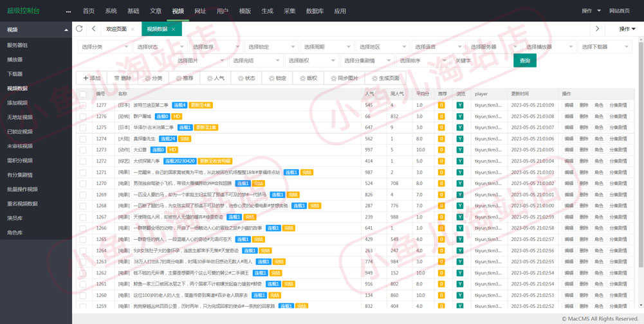Open 服务器组 in the sidebar
This screenshot has height=324, width=644.
click(17, 45)
